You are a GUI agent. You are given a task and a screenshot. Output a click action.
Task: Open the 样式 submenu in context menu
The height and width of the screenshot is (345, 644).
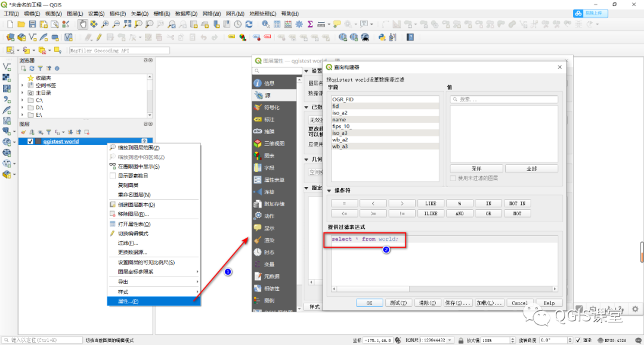point(154,291)
